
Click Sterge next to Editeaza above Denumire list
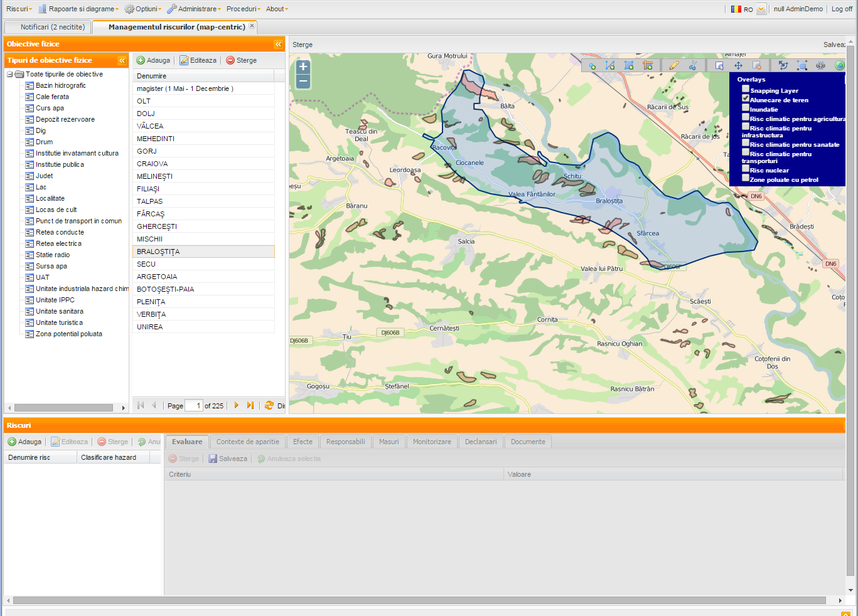[x=242, y=60]
